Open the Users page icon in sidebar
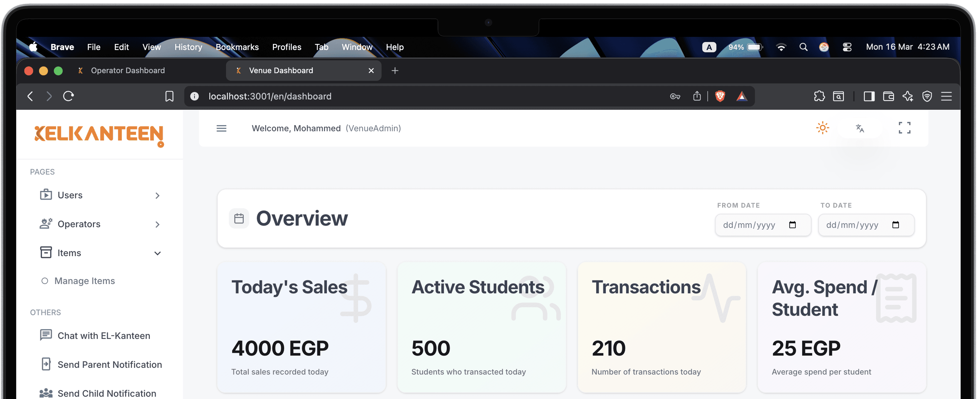Image resolution: width=980 pixels, height=399 pixels. (46, 194)
